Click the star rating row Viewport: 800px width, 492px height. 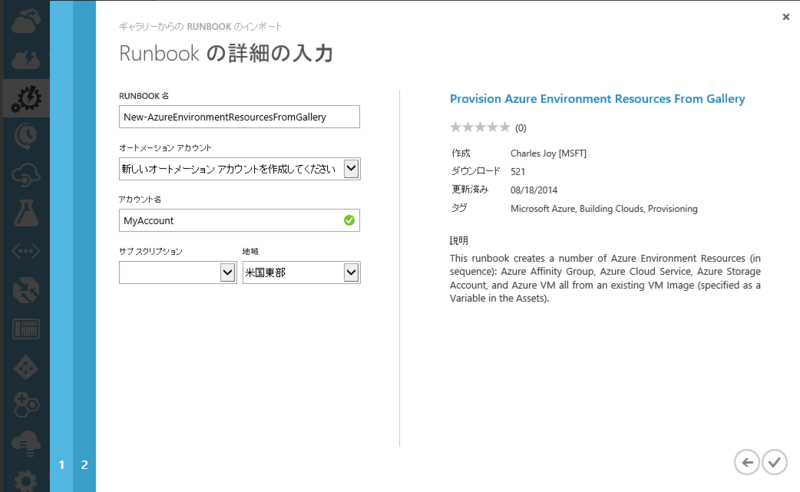click(480, 127)
